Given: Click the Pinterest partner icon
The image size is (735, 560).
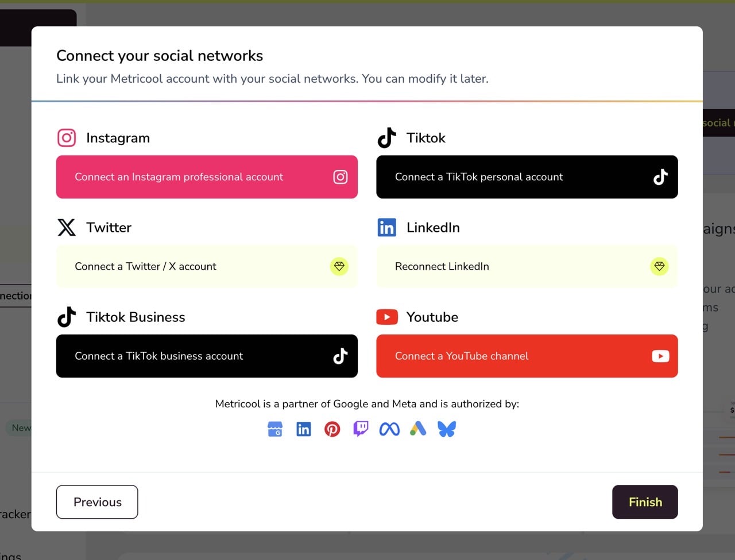Looking at the screenshot, I should tap(332, 429).
